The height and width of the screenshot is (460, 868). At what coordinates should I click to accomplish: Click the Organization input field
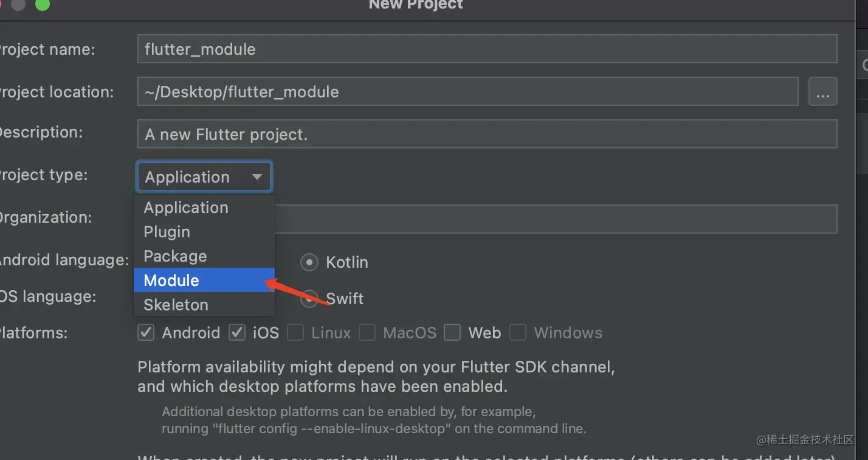(x=554, y=219)
